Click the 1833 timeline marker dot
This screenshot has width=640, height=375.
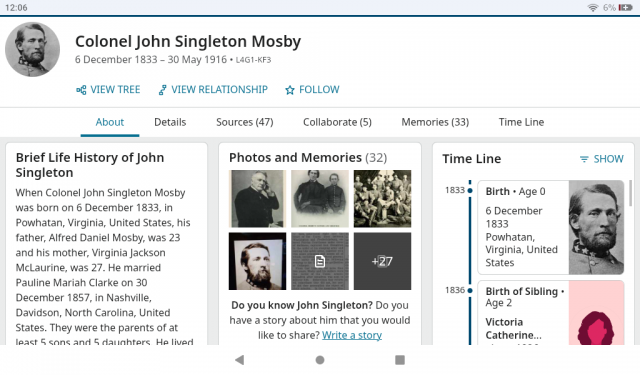pyautogui.click(x=470, y=191)
